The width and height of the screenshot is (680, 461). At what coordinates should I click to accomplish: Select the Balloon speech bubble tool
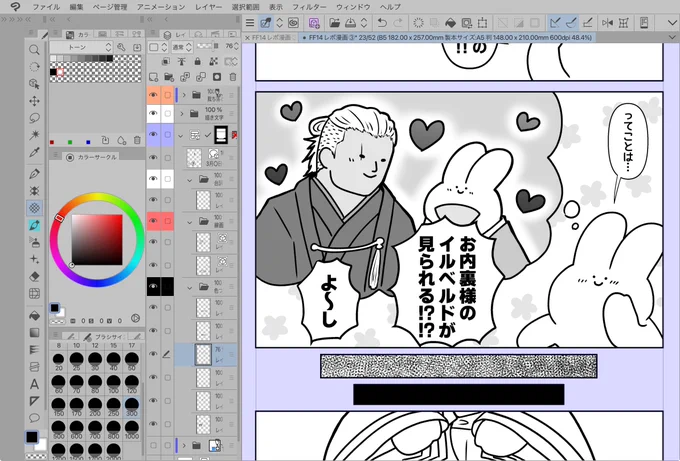[34, 418]
